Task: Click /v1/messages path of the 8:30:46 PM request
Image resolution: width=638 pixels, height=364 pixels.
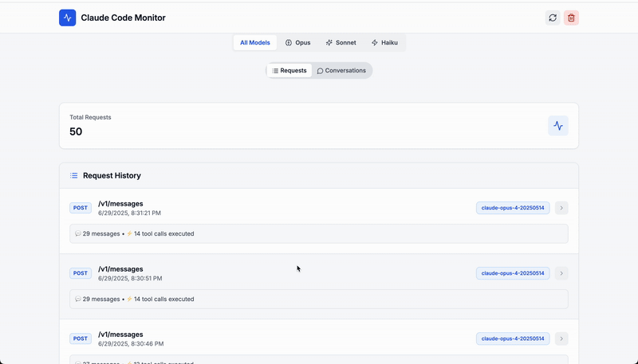Action: coord(120,335)
